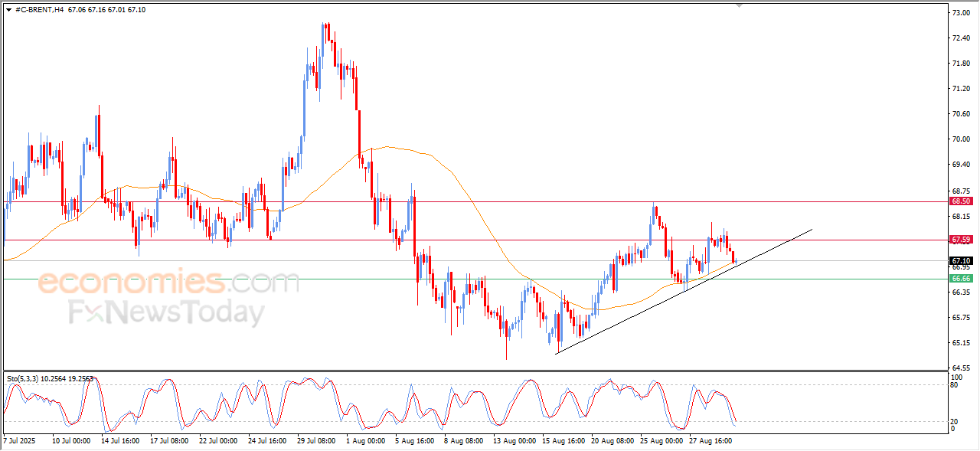
Task: Click the 65.15 price axis label
Action: point(961,343)
